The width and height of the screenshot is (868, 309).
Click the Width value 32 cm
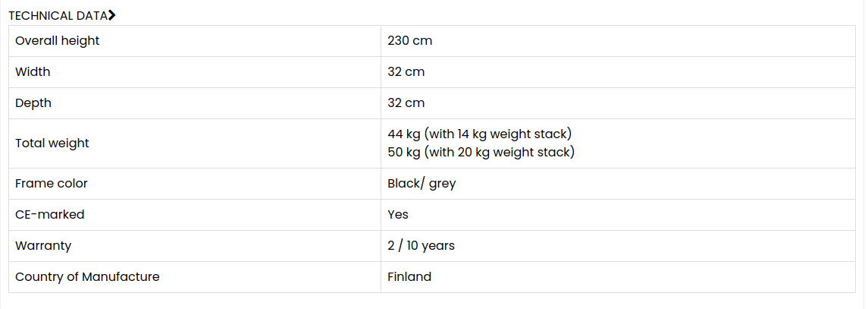pyautogui.click(x=406, y=72)
